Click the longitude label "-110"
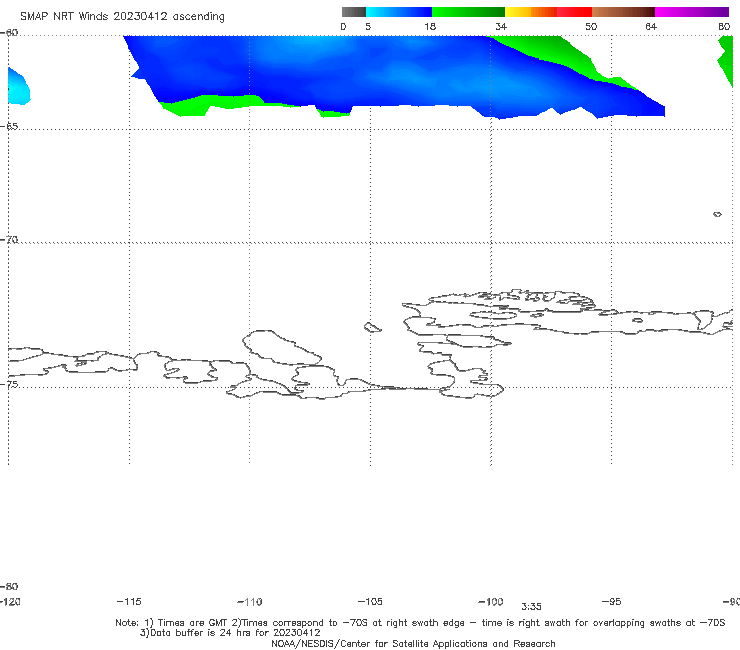This screenshot has width=740, height=650. coord(250,602)
